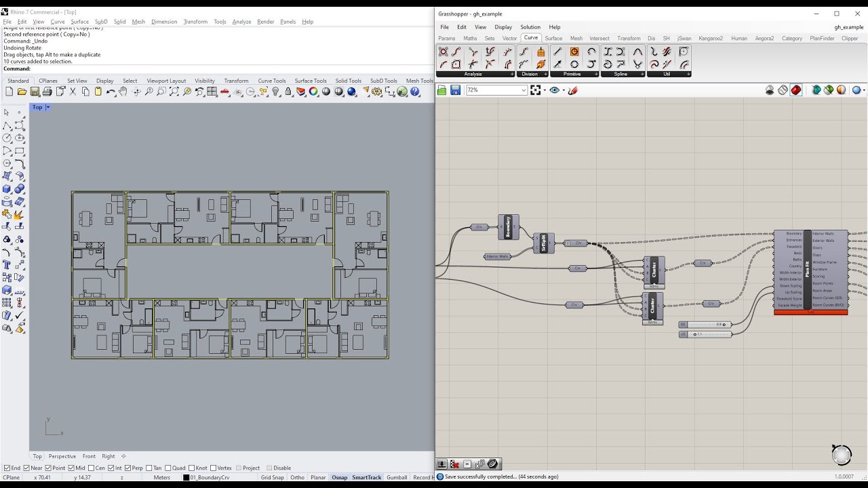Image resolution: width=868 pixels, height=488 pixels.
Task: Click the 01_BoundaryCrv layer in status bar
Action: (210, 477)
